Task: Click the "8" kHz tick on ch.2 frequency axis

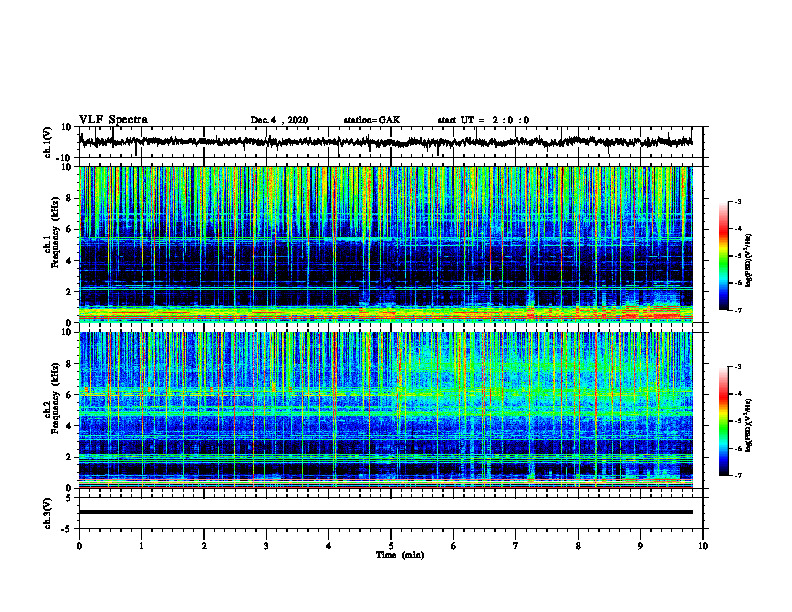Action: pyautogui.click(x=69, y=364)
